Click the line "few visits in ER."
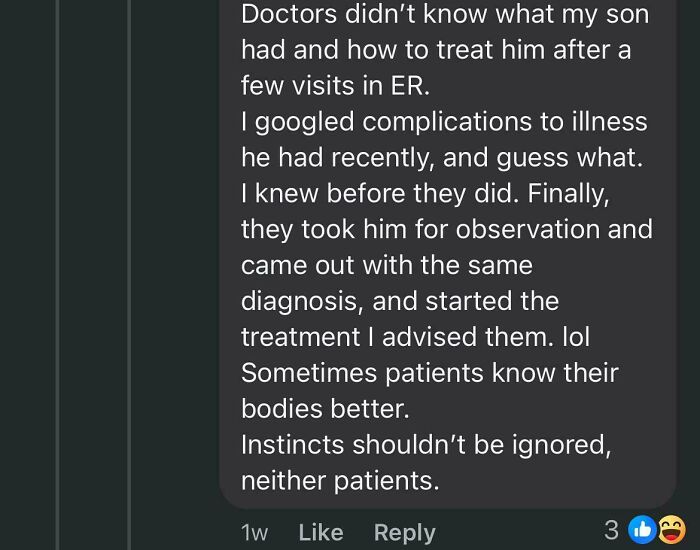Image resolution: width=700 pixels, height=550 pixels. (335, 86)
